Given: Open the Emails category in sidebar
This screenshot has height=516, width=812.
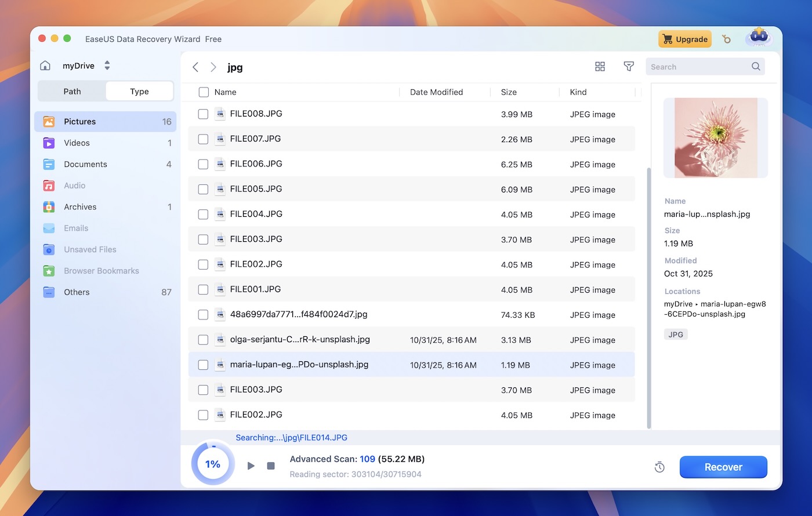Looking at the screenshot, I should [x=75, y=228].
